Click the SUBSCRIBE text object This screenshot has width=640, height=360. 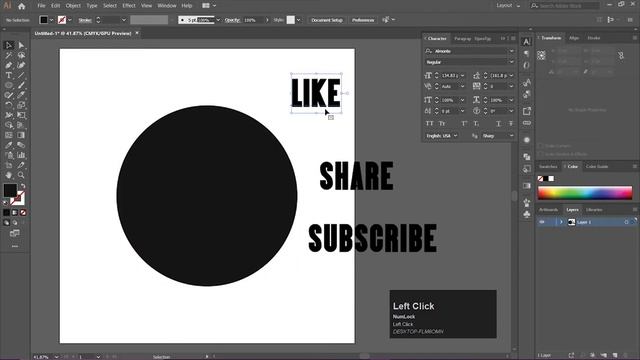tap(373, 238)
